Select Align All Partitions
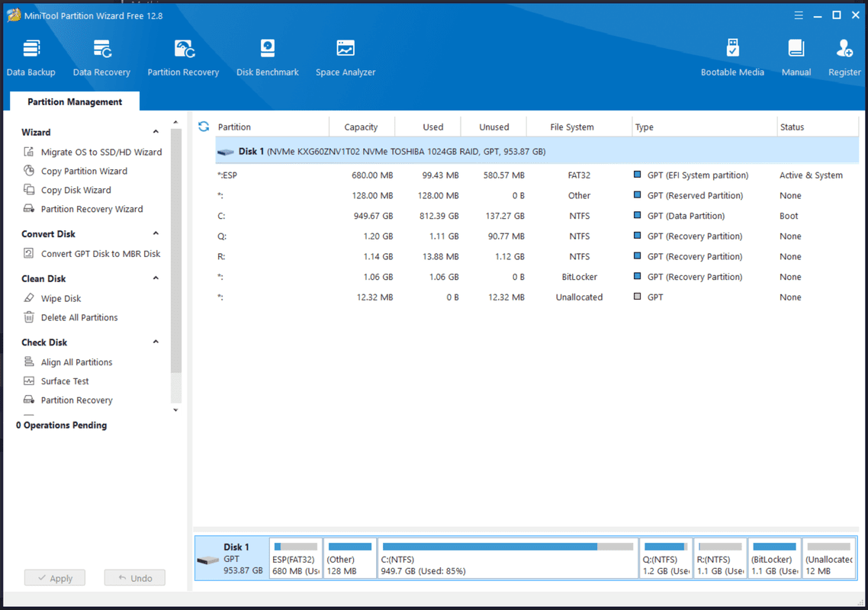 point(76,362)
